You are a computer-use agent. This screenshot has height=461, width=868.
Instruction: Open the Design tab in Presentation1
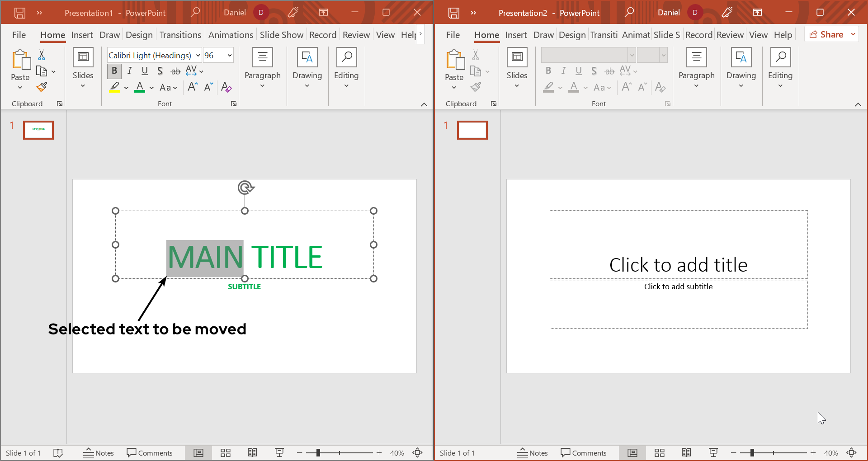[139, 35]
